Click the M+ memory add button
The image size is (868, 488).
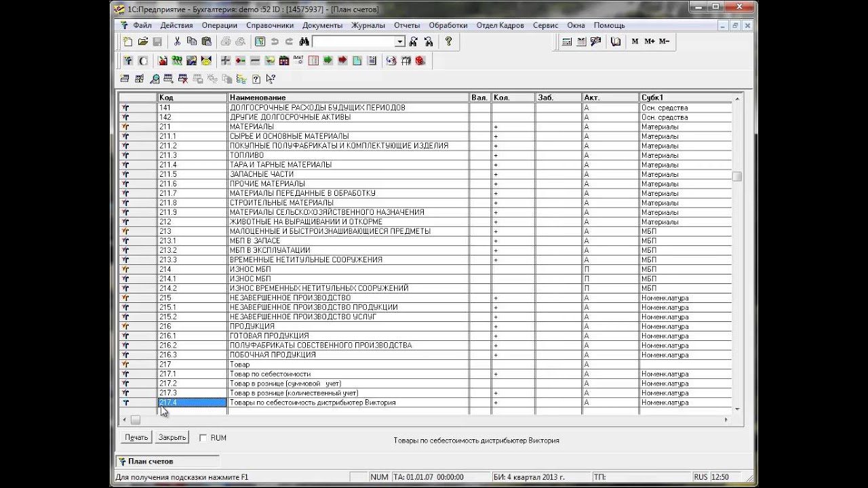[x=650, y=42]
